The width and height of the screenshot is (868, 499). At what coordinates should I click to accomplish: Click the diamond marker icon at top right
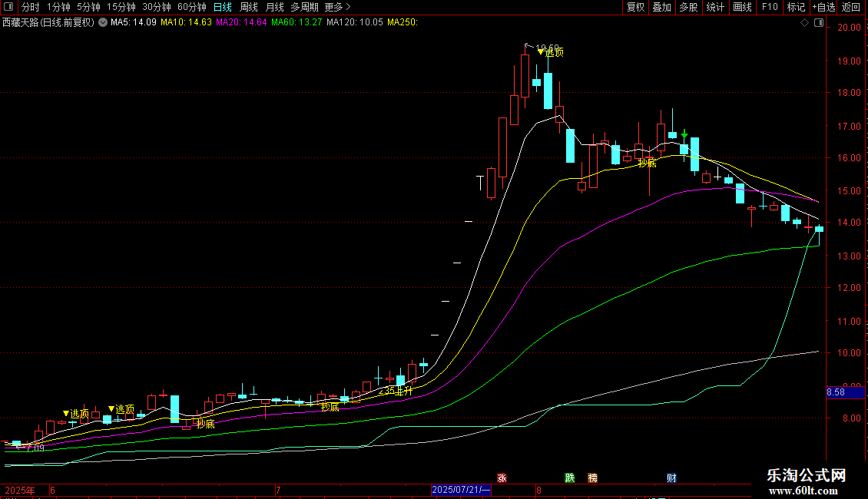pyautogui.click(x=804, y=23)
